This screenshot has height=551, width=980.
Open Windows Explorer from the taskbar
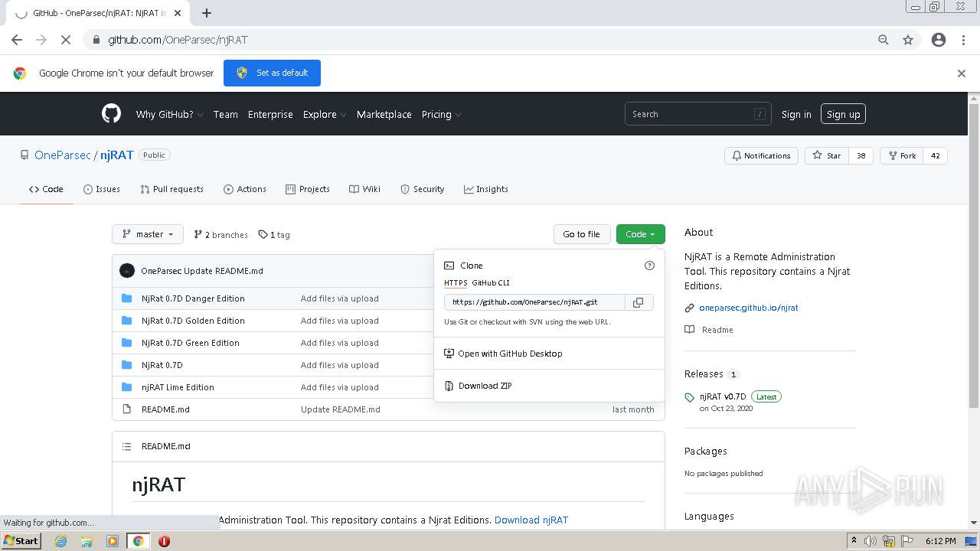87,541
